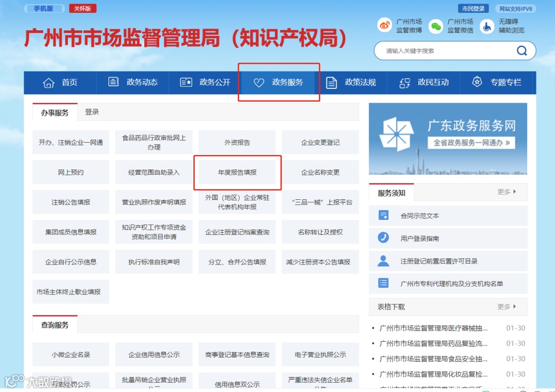555x392 pixels.
Task: Select the 服务须知 tab
Action: [x=391, y=193]
